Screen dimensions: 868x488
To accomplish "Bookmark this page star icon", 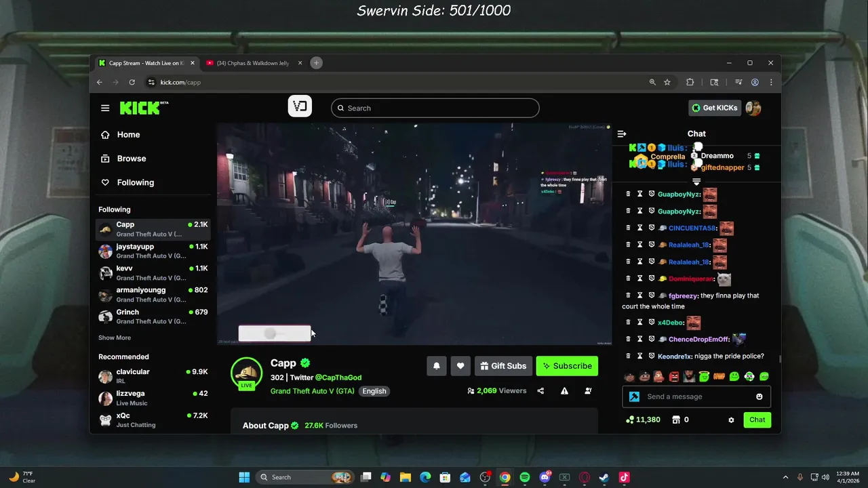I will point(667,82).
